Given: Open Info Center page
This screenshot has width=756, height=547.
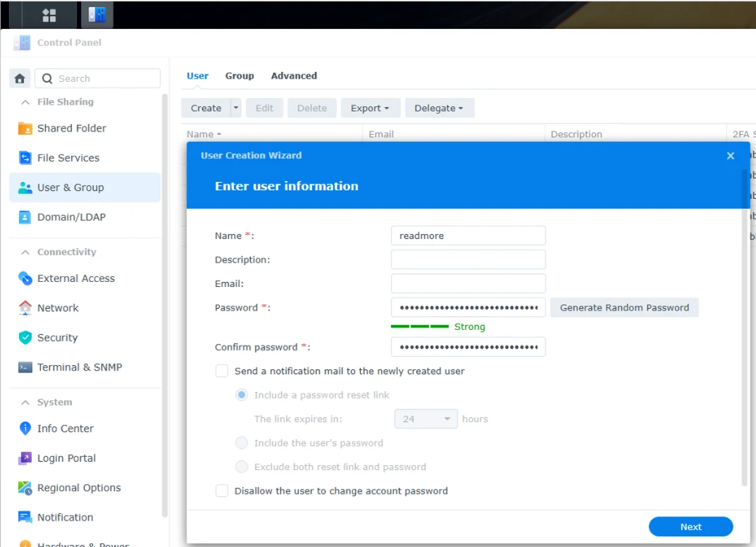Looking at the screenshot, I should [x=85, y=429].
